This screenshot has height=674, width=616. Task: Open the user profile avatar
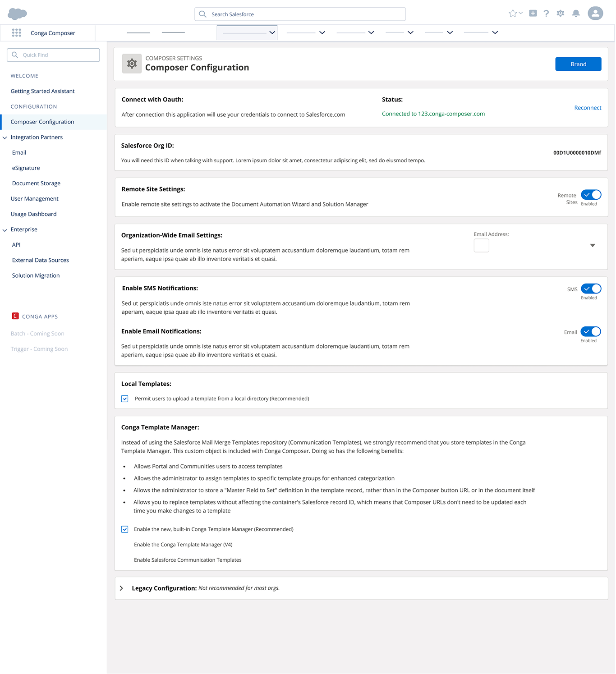595,13
